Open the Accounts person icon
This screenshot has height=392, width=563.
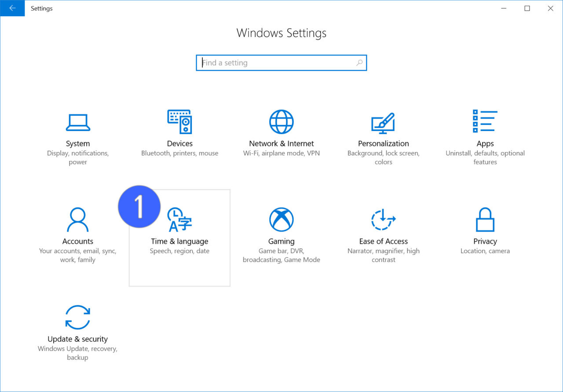click(x=78, y=220)
